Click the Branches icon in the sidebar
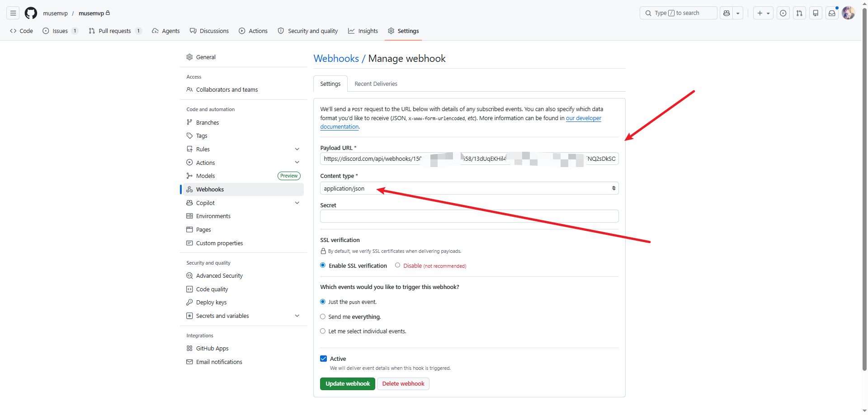Image resolution: width=868 pixels, height=415 pixels. 189,122
